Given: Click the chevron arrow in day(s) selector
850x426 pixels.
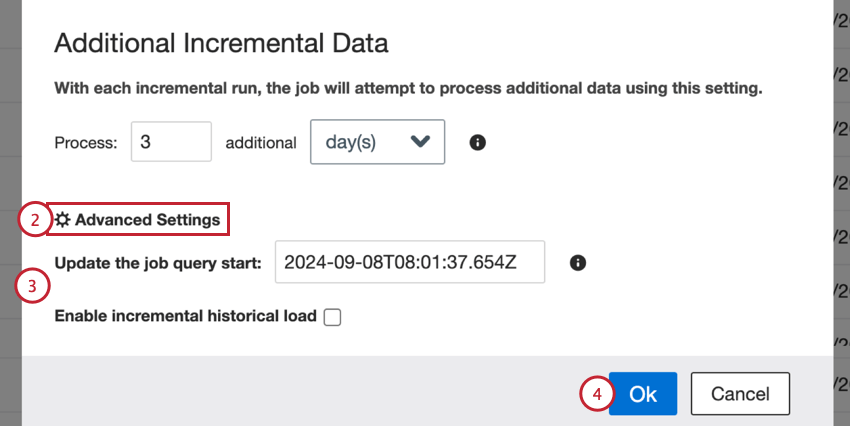Looking at the screenshot, I should 420,142.
